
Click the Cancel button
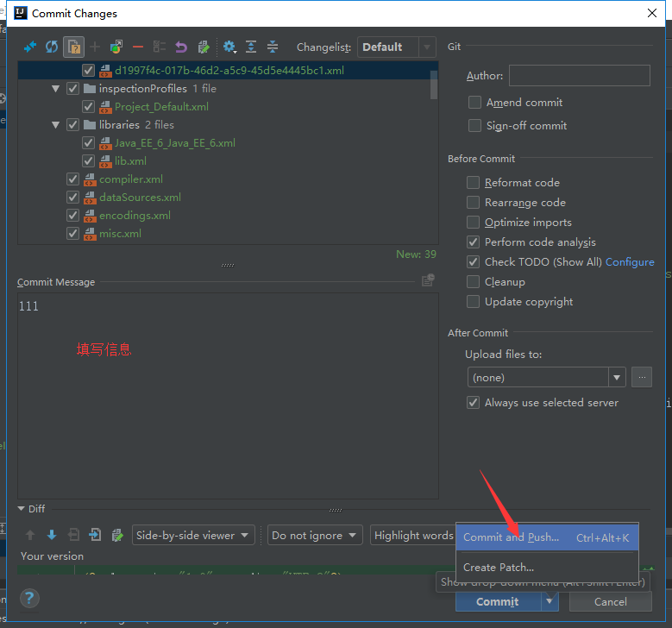coord(610,601)
